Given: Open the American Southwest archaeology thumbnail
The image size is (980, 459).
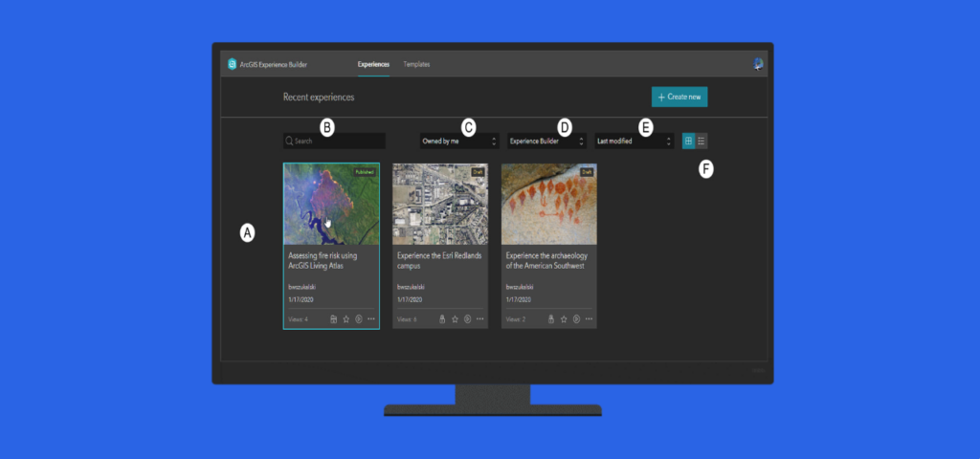Looking at the screenshot, I should (x=548, y=205).
